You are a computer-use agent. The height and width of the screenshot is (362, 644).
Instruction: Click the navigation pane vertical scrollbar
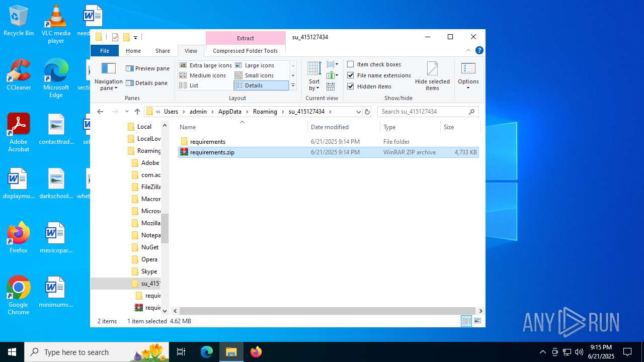pyautogui.click(x=165, y=228)
